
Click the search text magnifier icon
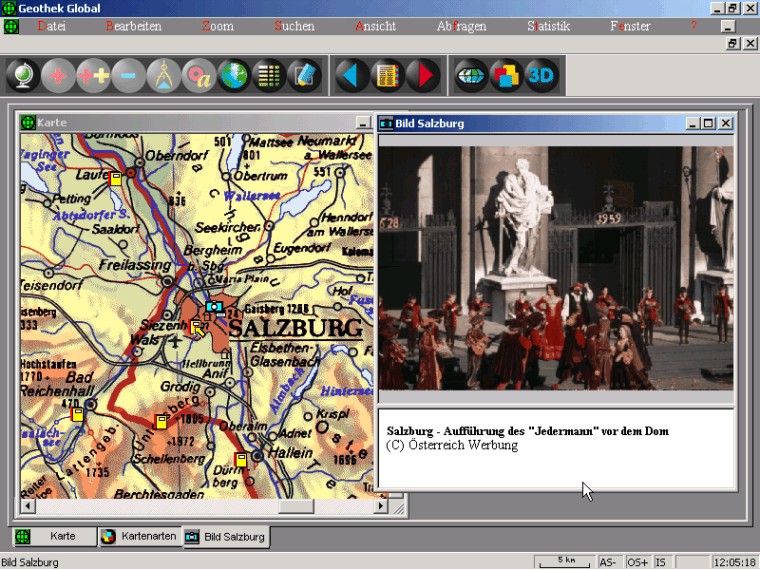click(199, 76)
